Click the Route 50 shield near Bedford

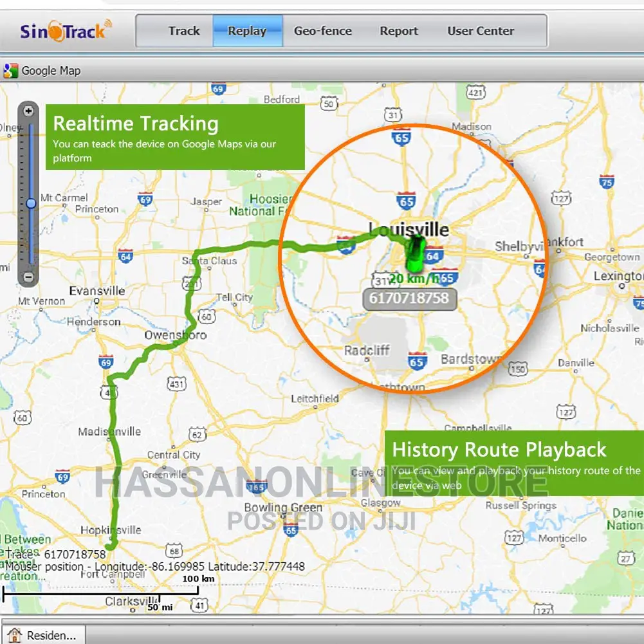329,104
